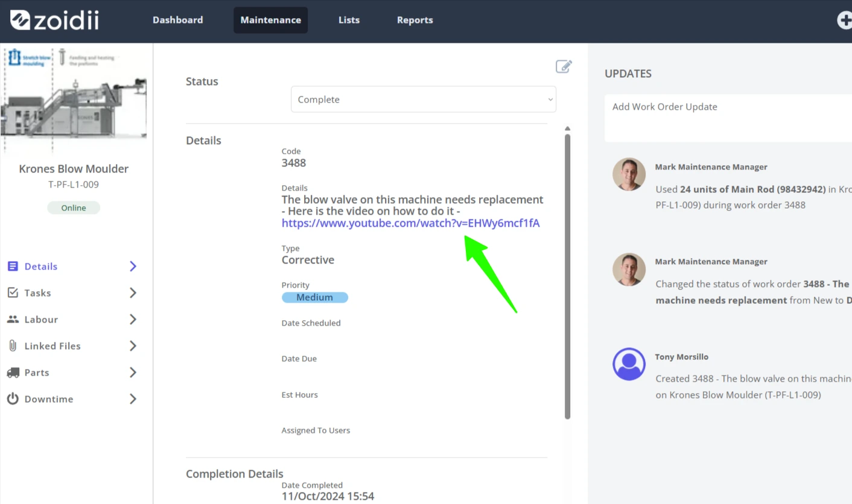The height and width of the screenshot is (504, 852).
Task: Click the completion date 11/Oct/2024 15:54
Action: pos(328,497)
